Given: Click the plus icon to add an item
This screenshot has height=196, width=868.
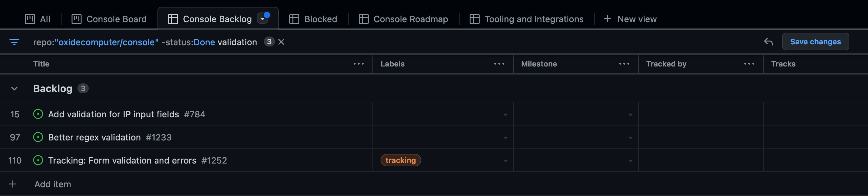Looking at the screenshot, I should click(x=12, y=184).
